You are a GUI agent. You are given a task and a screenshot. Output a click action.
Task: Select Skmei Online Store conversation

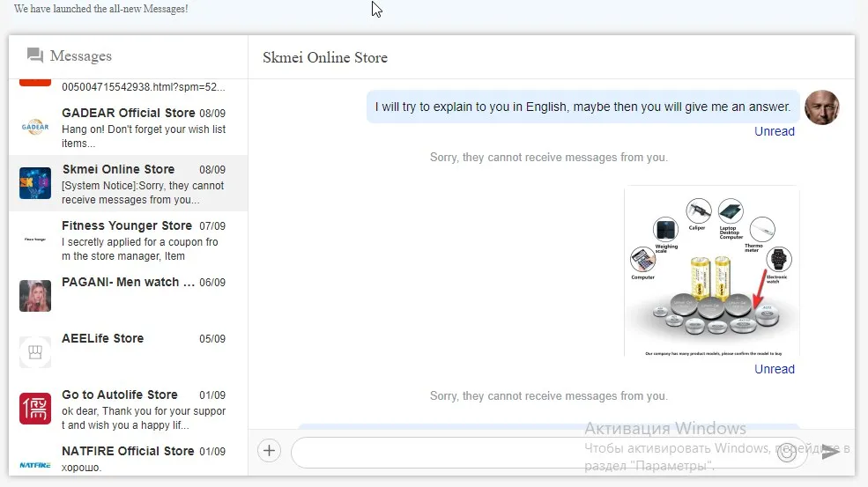[x=128, y=183]
